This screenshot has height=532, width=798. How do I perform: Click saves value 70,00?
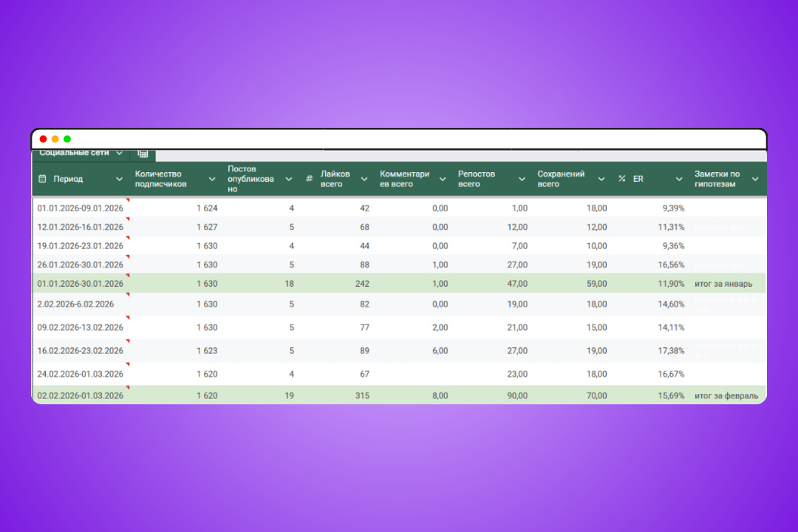click(x=597, y=395)
